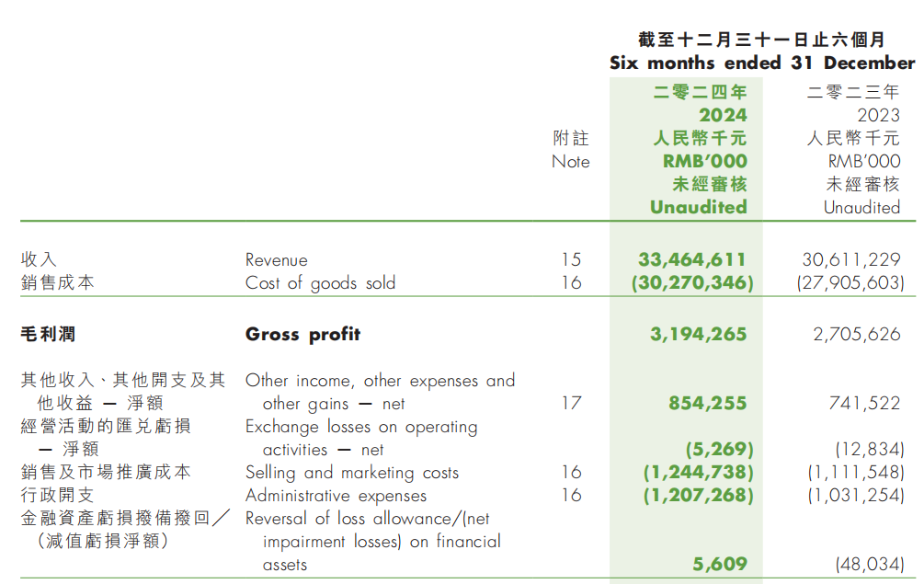This screenshot has height=584, width=924.
Task: Select 2024 revenue value 33,464,611
Action: click(691, 260)
